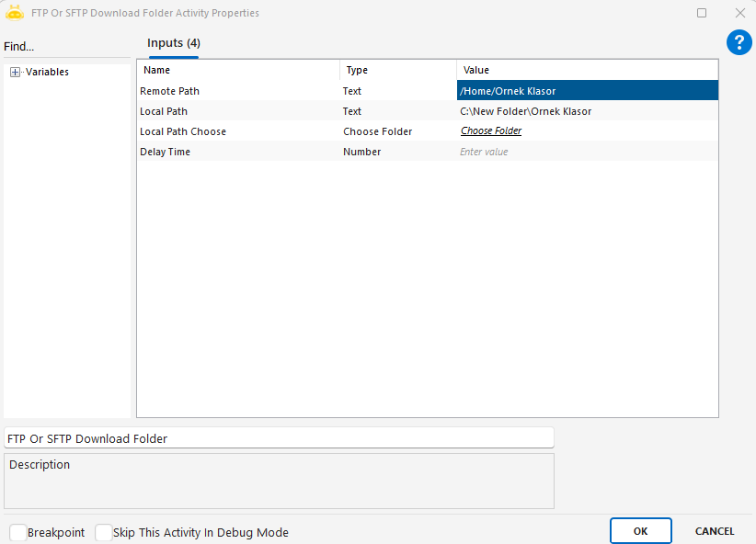
Task: Click the Choose Folder link
Action: (491, 131)
